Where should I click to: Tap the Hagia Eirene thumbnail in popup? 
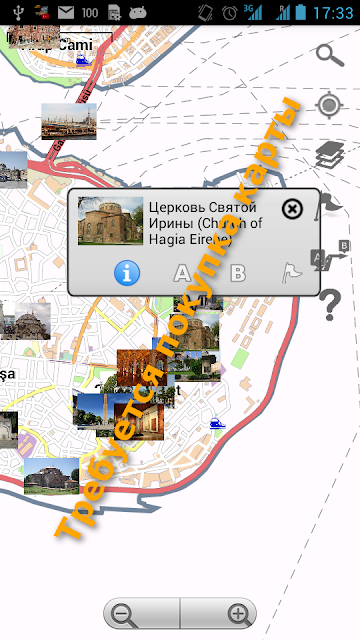(x=111, y=221)
